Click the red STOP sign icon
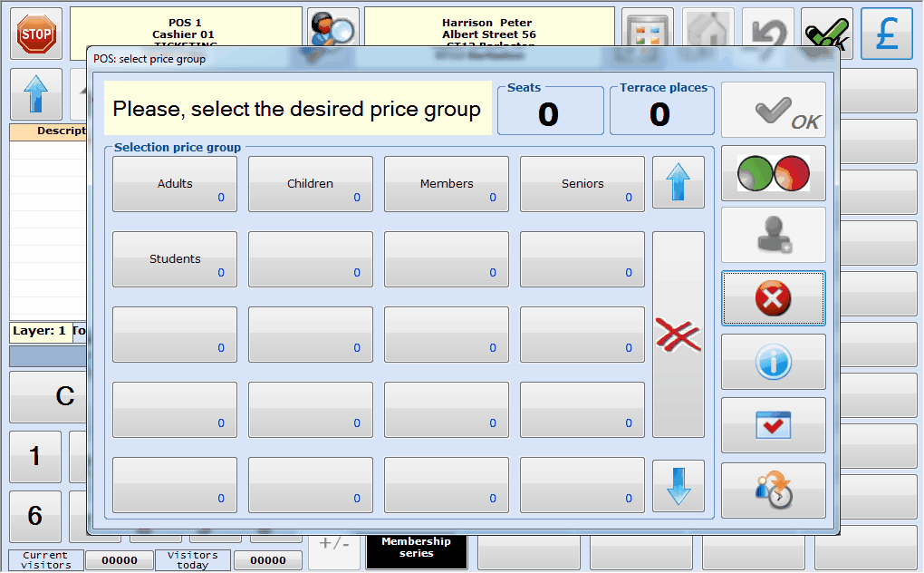 pyautogui.click(x=36, y=34)
